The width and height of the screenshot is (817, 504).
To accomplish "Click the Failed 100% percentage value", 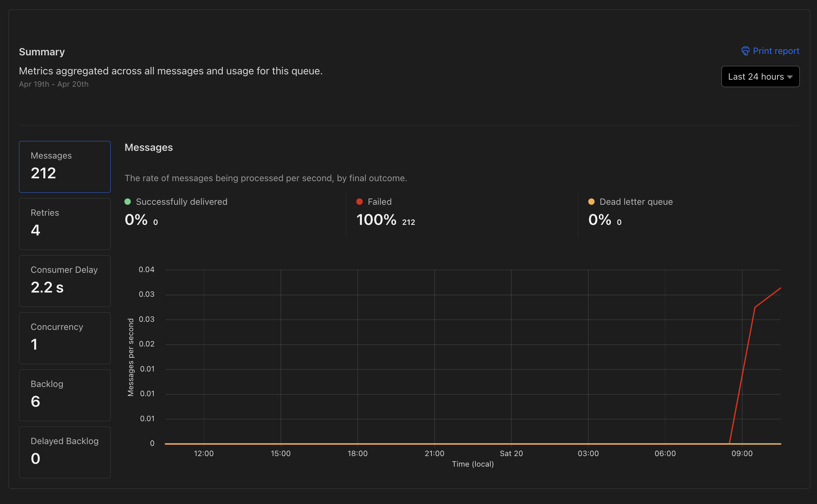I will point(376,220).
